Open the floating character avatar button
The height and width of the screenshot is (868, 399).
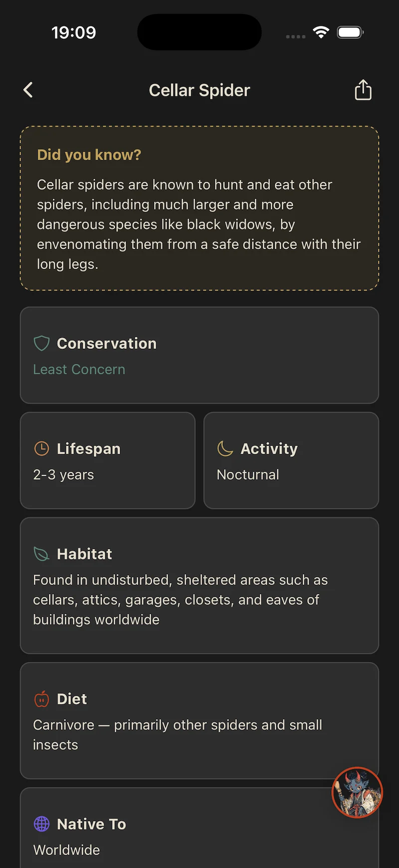pyautogui.click(x=357, y=792)
